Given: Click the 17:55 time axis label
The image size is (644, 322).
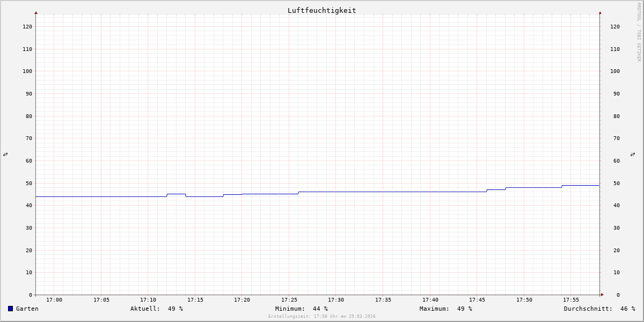Looking at the screenshot, I should click(x=571, y=300).
